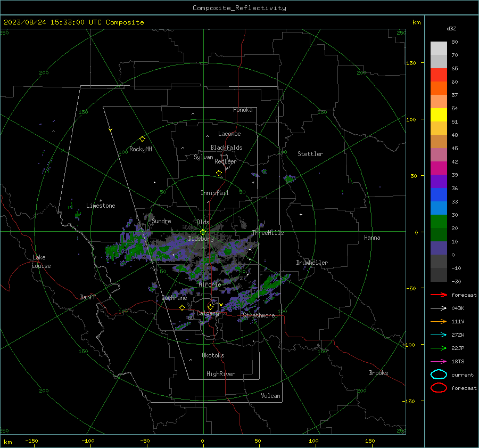Click the Didsbury label
The image size is (479, 448).
pos(201,239)
